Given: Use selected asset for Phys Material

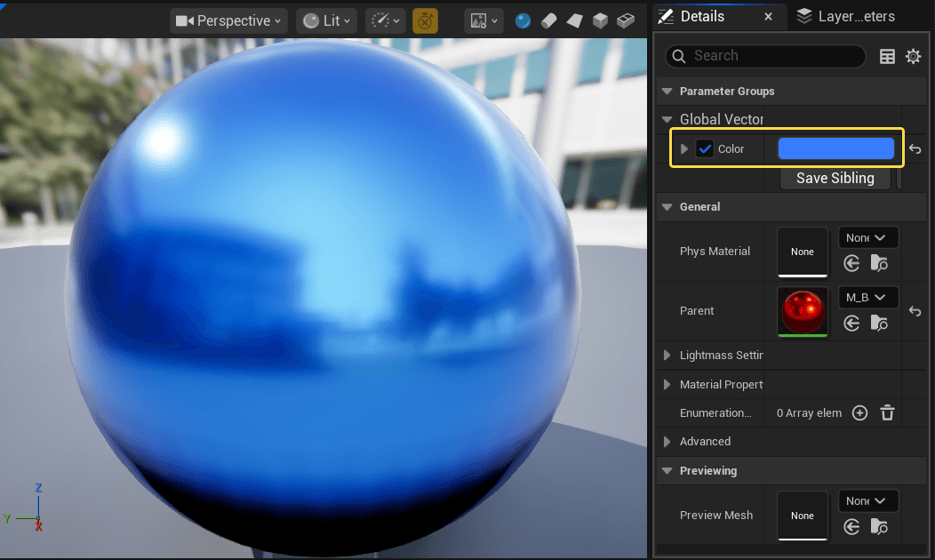Looking at the screenshot, I should click(x=852, y=263).
